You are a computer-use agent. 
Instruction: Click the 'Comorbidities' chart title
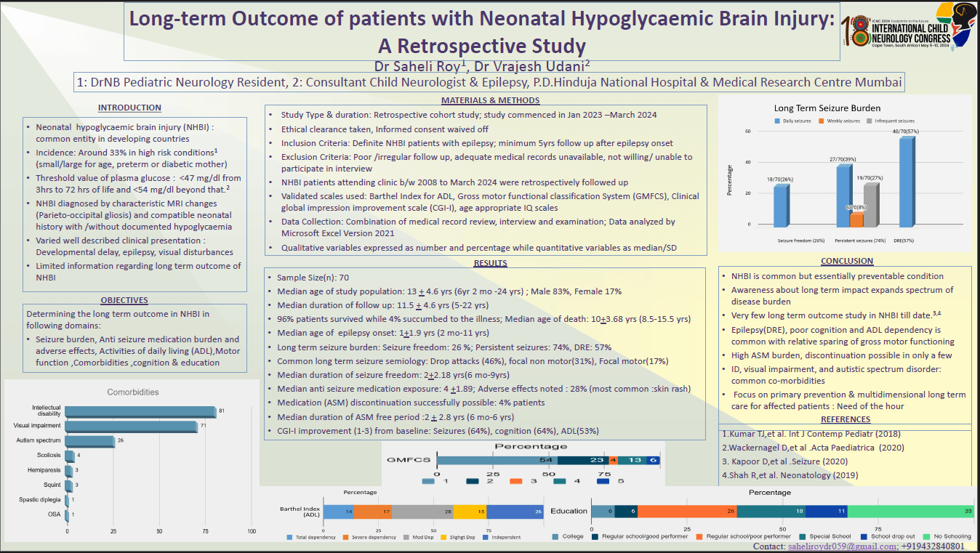coord(133,392)
